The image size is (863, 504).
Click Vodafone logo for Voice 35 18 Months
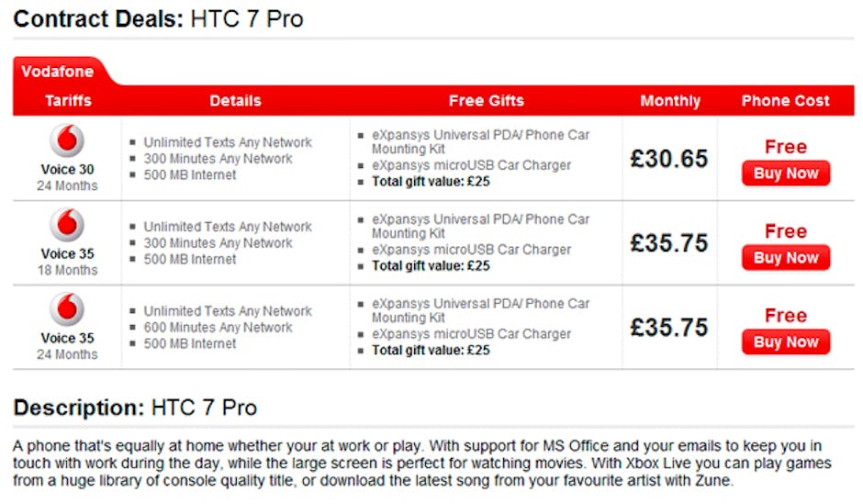click(67, 225)
